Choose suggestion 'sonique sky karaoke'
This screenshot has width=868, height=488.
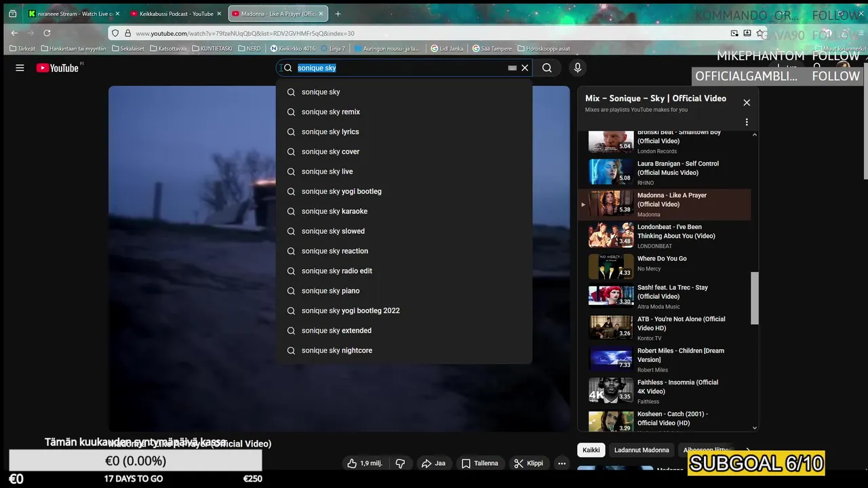pyautogui.click(x=404, y=211)
